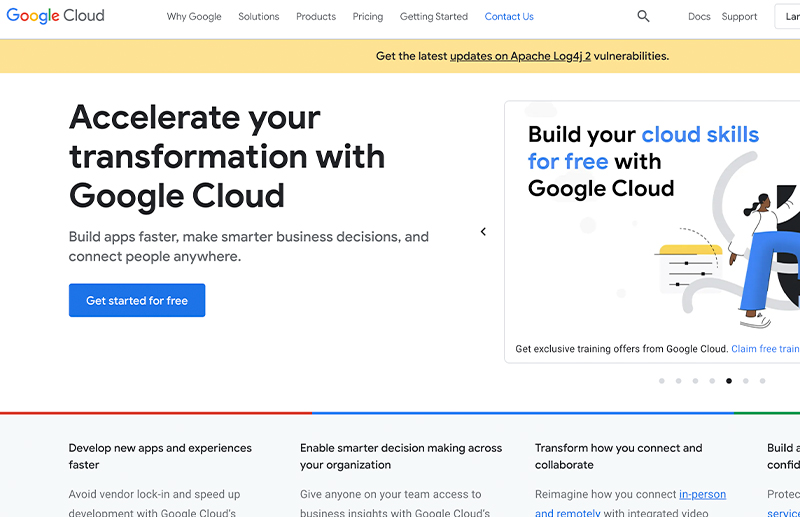This screenshot has height=517, width=800.
Task: Go to previous carousel slide arrow
Action: 483,232
